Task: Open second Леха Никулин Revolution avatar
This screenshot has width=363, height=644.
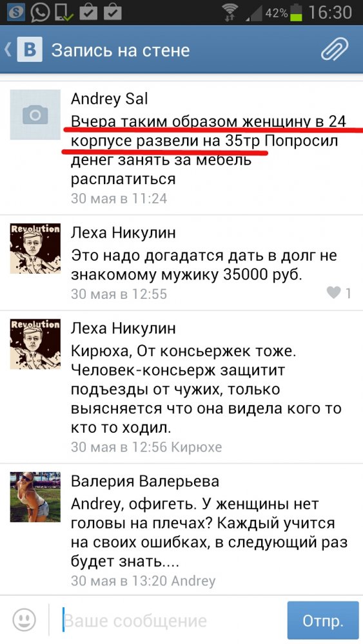Action: [35, 344]
